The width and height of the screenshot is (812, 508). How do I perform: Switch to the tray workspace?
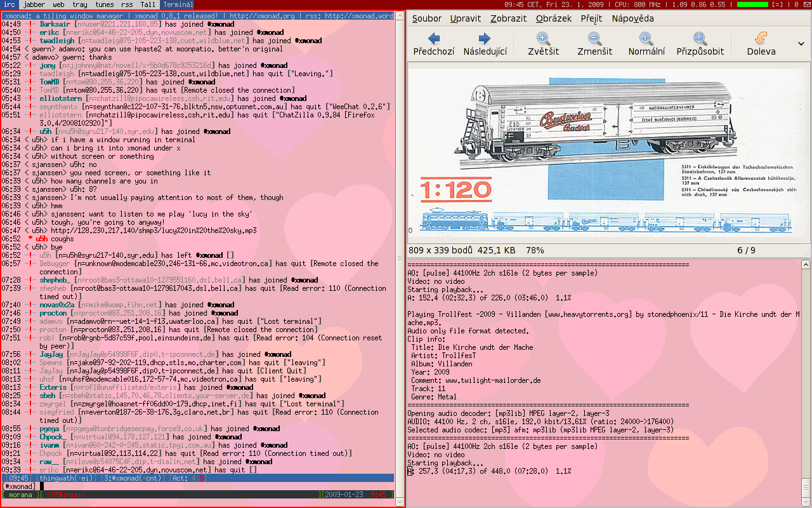point(80,4)
